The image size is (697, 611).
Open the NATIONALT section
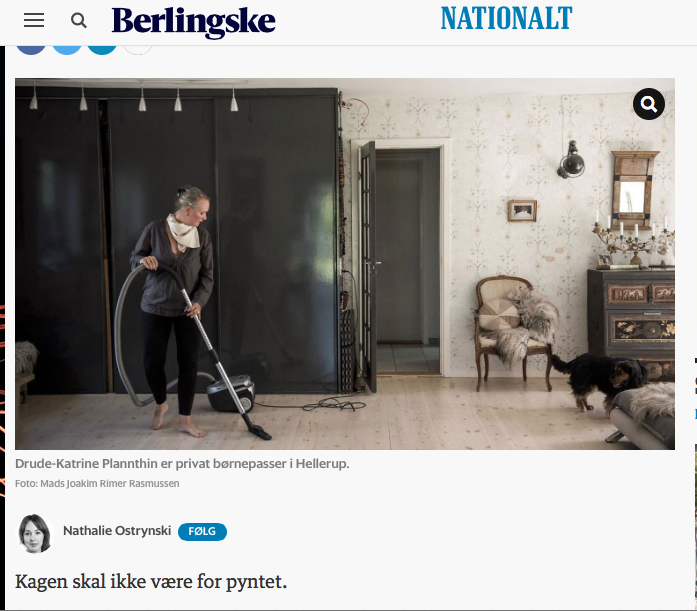[x=506, y=18]
